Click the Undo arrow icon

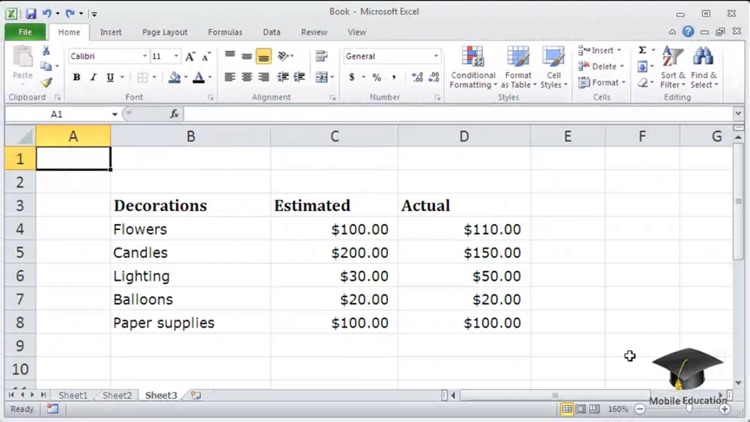[x=47, y=13]
